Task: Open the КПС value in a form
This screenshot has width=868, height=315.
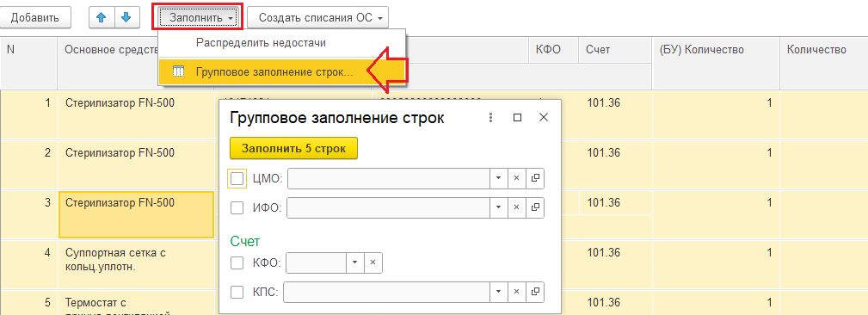Action: pos(535,292)
